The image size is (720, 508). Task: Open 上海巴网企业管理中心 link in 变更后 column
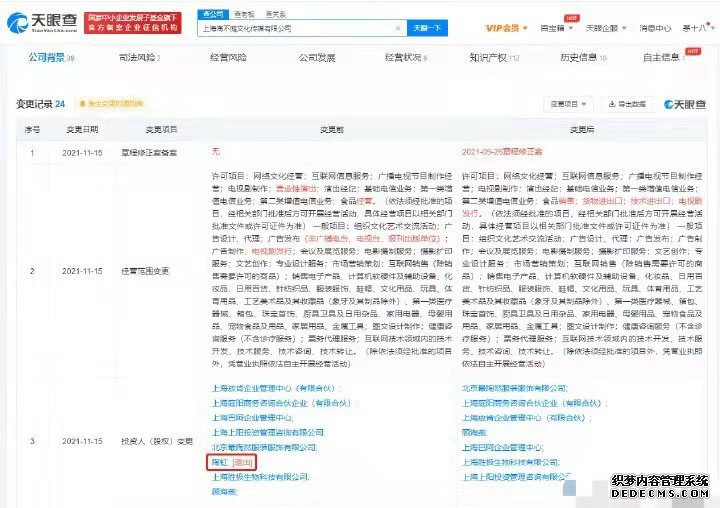tap(502, 447)
